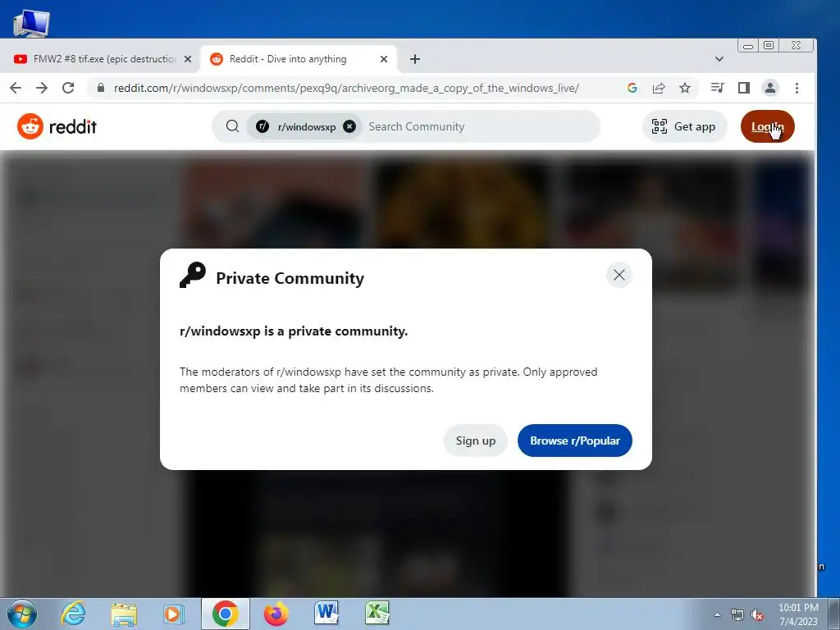Launch Internet Explorer from the taskbar

click(73, 614)
